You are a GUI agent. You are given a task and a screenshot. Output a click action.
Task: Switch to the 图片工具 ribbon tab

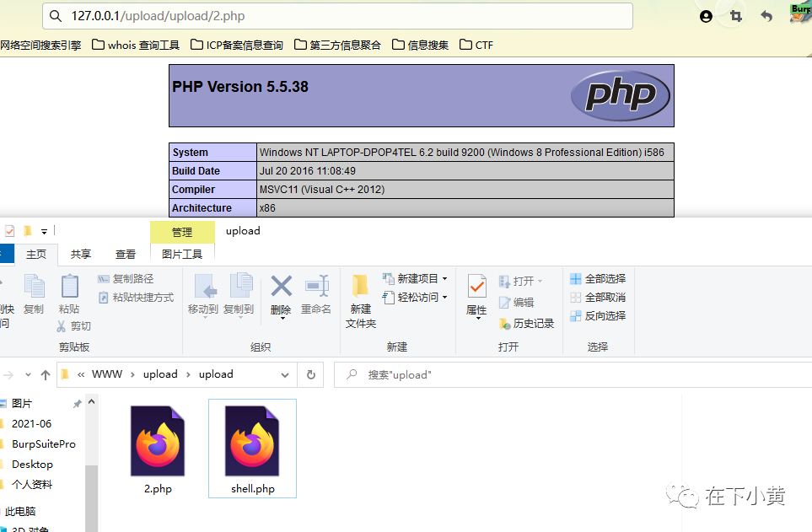(x=182, y=255)
